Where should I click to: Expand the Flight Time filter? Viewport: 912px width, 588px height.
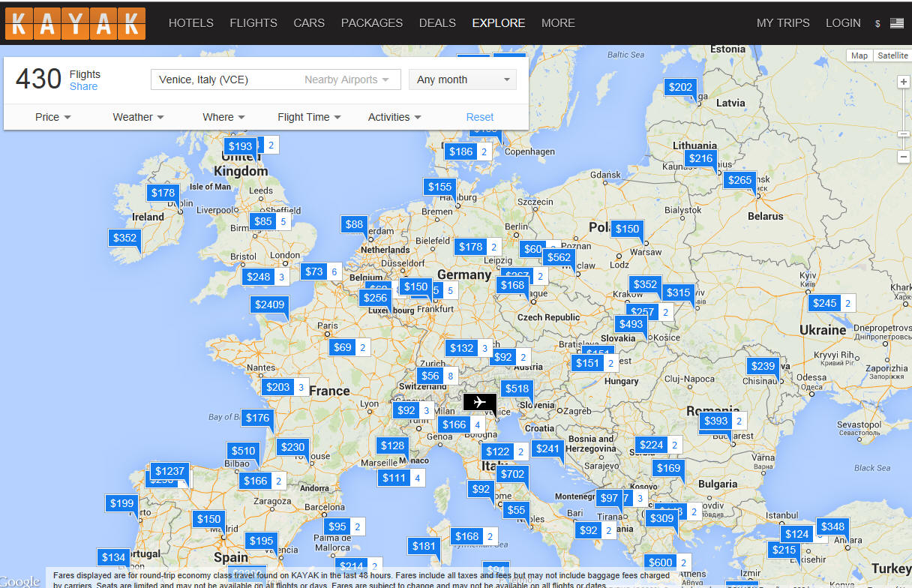[x=309, y=117]
